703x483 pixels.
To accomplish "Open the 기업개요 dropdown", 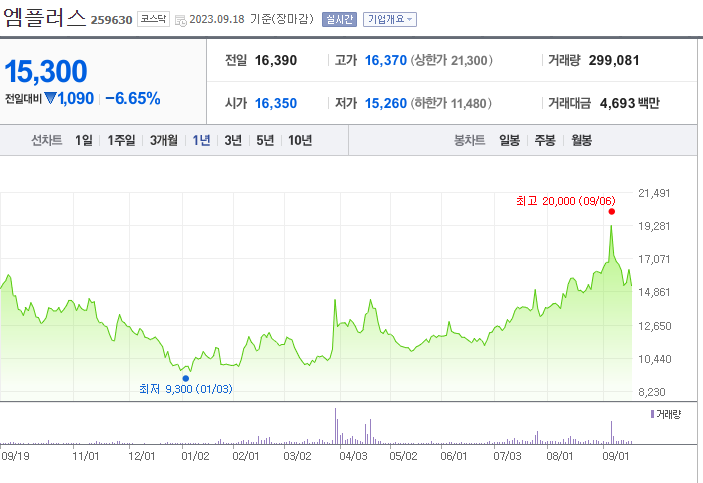I will 390,19.
